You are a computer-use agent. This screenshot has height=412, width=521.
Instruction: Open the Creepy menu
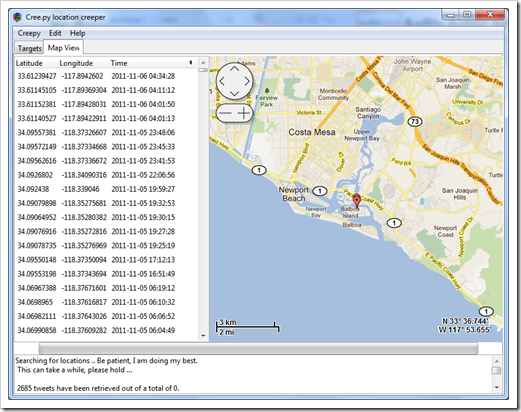pyautogui.click(x=29, y=33)
